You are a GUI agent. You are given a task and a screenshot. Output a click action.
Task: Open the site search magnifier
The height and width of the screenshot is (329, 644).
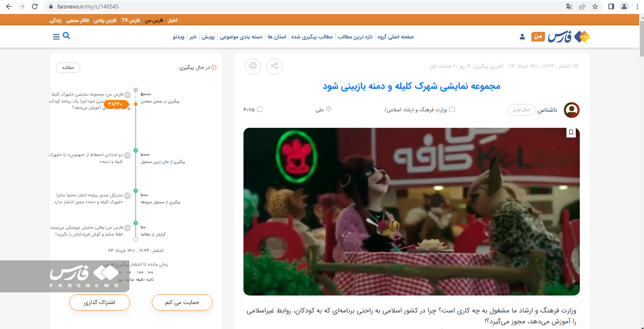[x=67, y=36]
